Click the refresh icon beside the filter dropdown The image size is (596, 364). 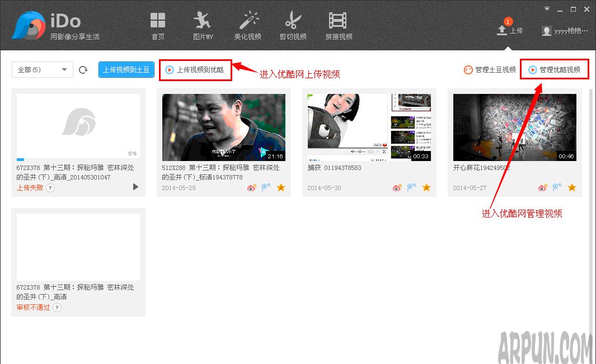coord(83,69)
